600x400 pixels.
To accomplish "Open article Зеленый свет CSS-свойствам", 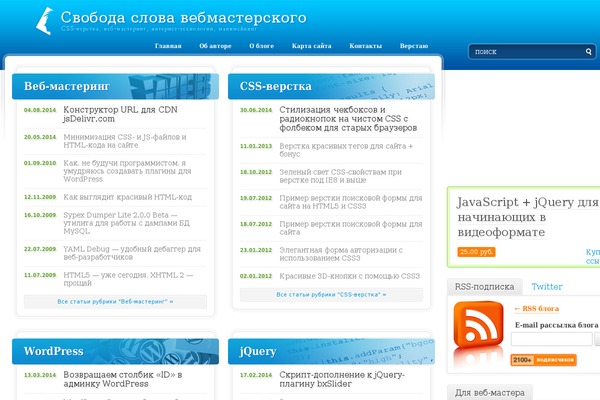I will 341,176.
